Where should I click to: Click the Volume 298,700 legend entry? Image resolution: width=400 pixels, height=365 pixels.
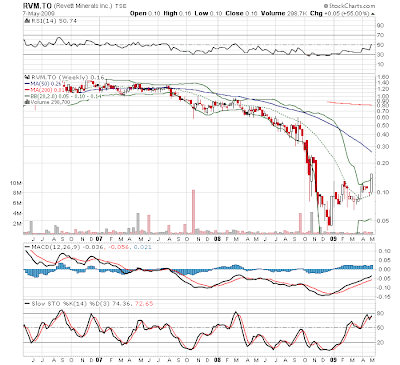pyautogui.click(x=48, y=102)
